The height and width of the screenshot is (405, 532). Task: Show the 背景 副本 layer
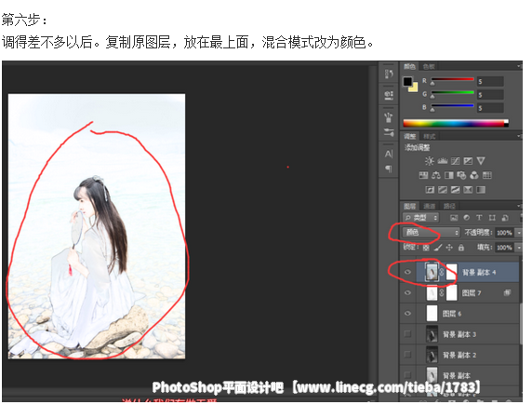[407, 375]
